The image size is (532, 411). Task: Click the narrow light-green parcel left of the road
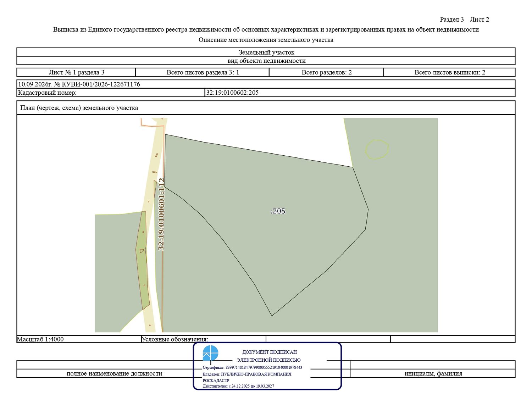(142, 261)
